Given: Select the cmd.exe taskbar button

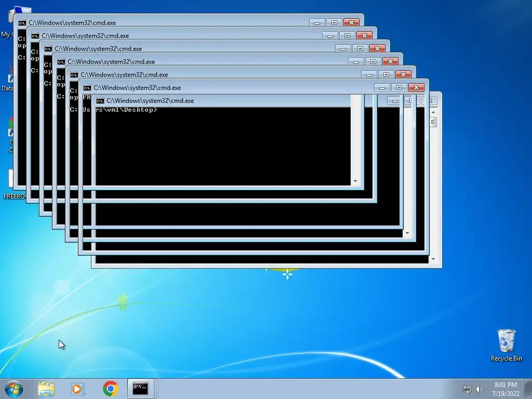Looking at the screenshot, I should click(140, 389).
